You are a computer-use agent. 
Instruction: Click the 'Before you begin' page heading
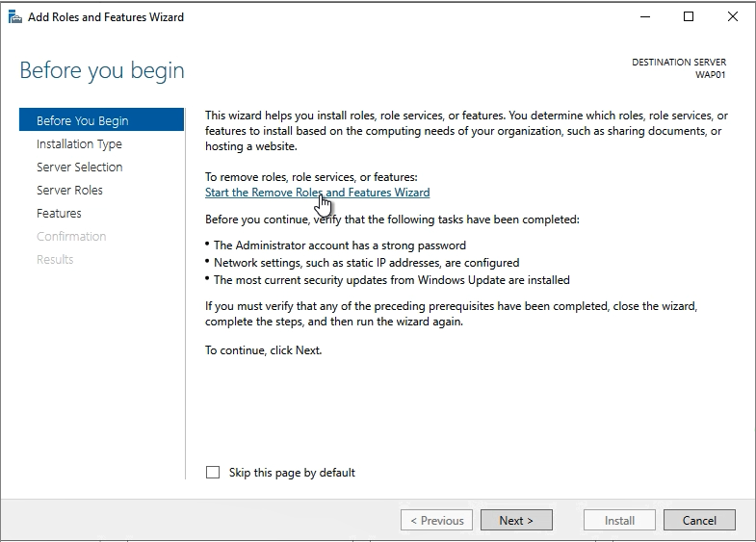(x=102, y=71)
